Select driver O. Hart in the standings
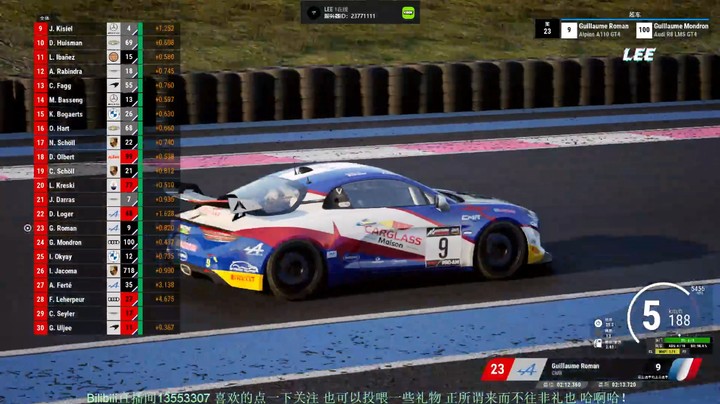The image size is (720, 404). click(x=59, y=128)
